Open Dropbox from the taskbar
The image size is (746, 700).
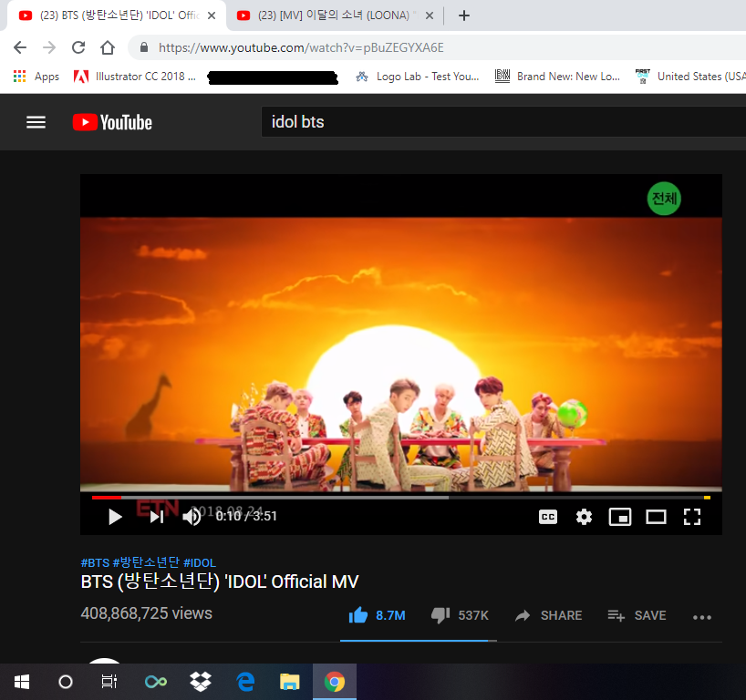pos(201,682)
